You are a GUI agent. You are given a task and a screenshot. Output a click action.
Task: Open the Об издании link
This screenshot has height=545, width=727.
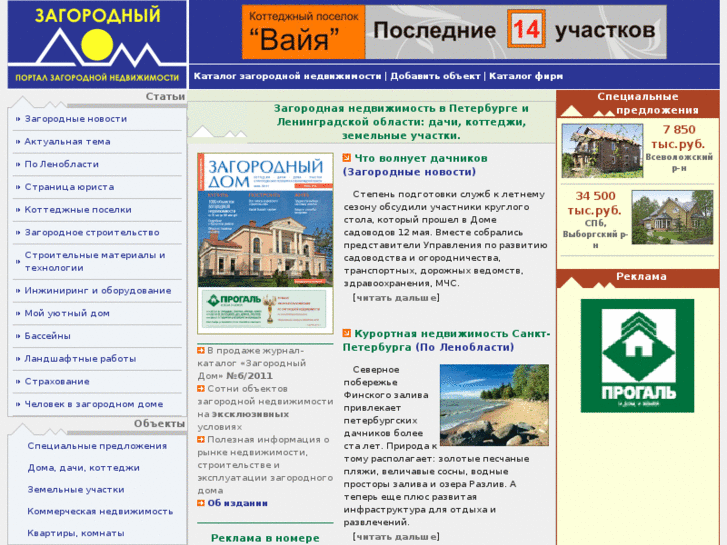pyautogui.click(x=237, y=503)
